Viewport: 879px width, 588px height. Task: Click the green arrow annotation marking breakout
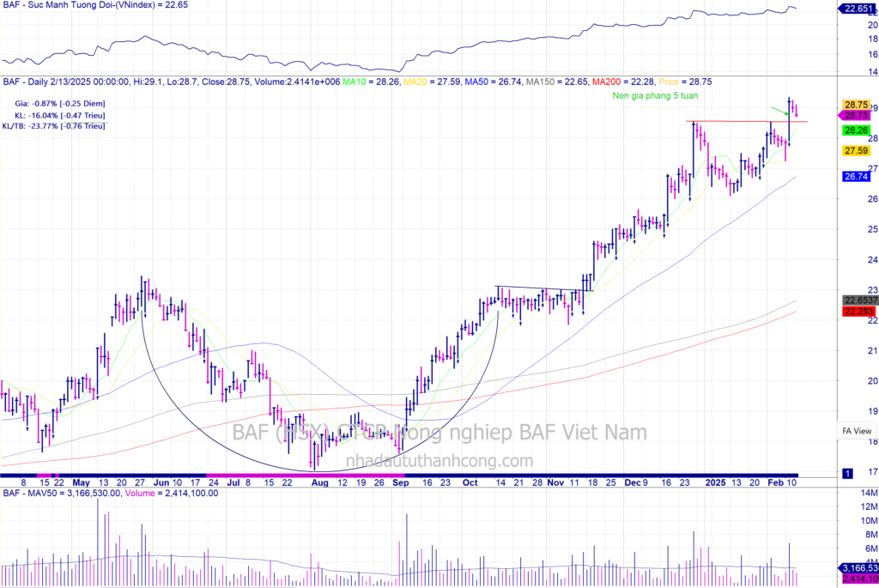(x=779, y=111)
